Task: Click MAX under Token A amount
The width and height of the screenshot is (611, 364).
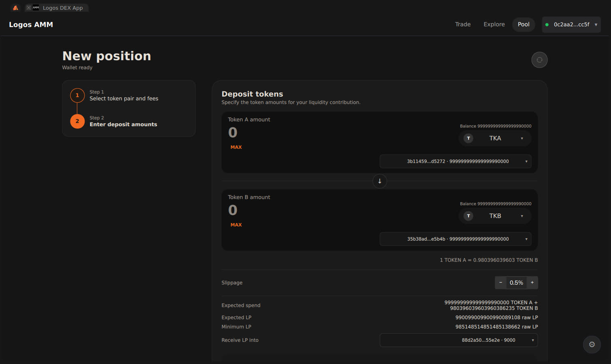Action: tap(236, 147)
